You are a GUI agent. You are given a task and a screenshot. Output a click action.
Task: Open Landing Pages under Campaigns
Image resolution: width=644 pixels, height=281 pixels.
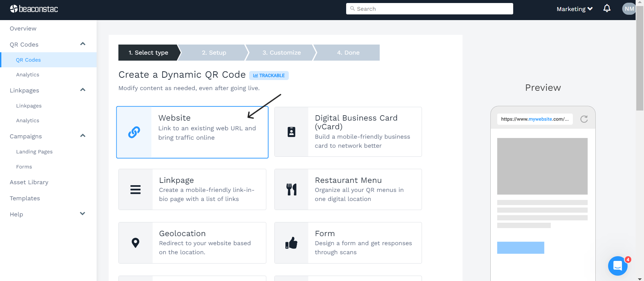[34, 152]
